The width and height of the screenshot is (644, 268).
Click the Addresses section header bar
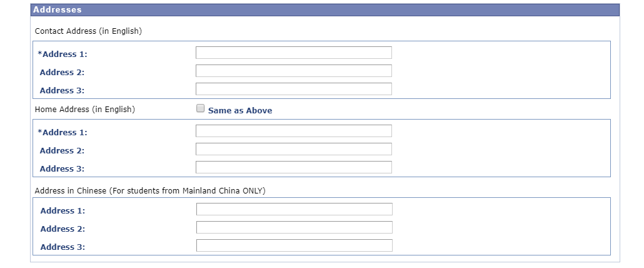[325, 10]
